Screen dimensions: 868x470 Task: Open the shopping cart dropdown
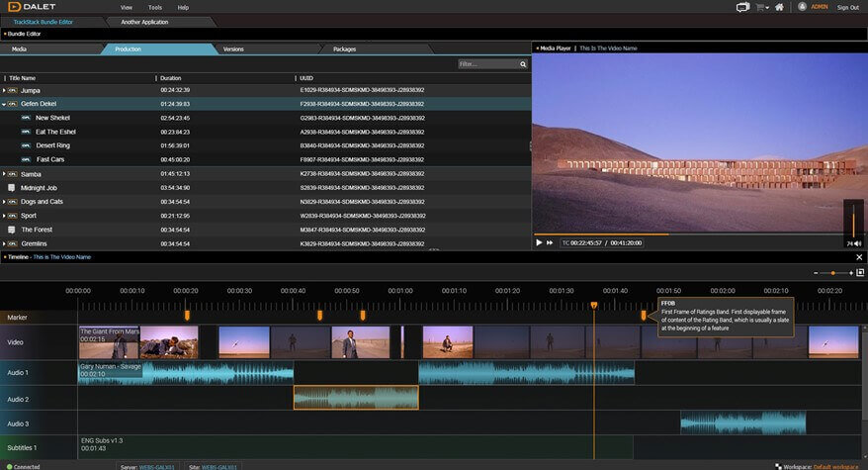762,7
